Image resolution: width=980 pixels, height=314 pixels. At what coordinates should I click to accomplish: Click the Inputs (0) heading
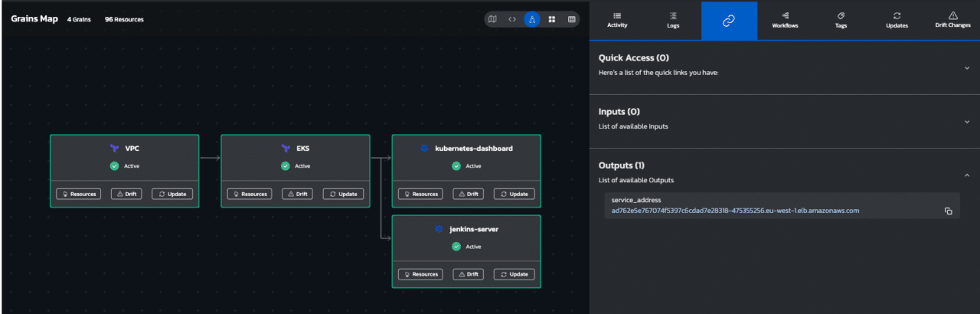click(x=619, y=112)
